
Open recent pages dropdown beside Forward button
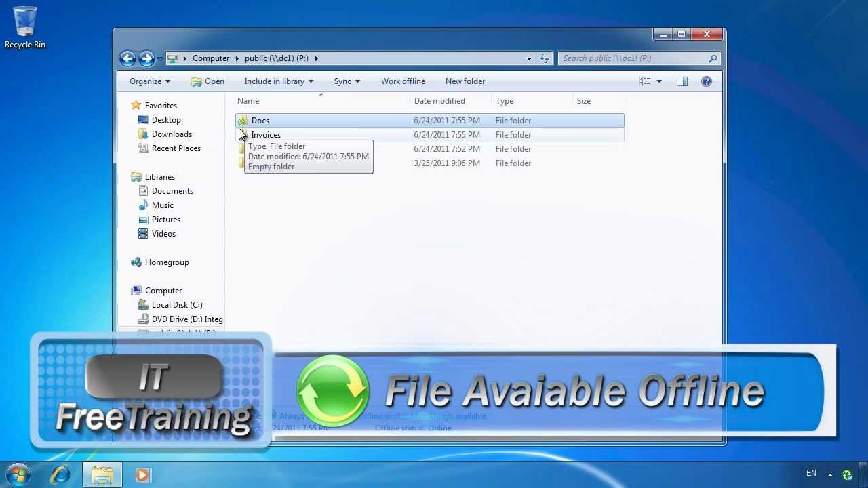click(x=160, y=59)
